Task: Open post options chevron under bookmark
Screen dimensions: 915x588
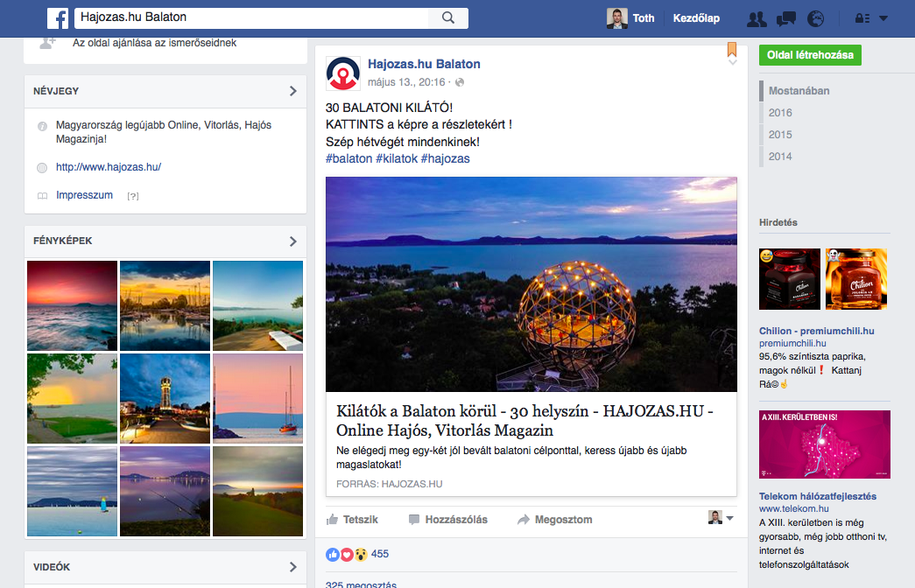Action: (x=732, y=62)
